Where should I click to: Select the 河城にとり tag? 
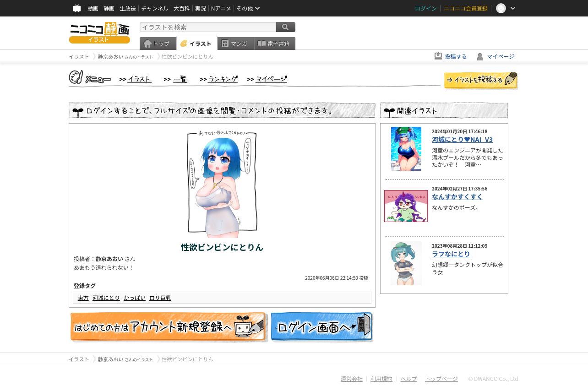[106, 298]
